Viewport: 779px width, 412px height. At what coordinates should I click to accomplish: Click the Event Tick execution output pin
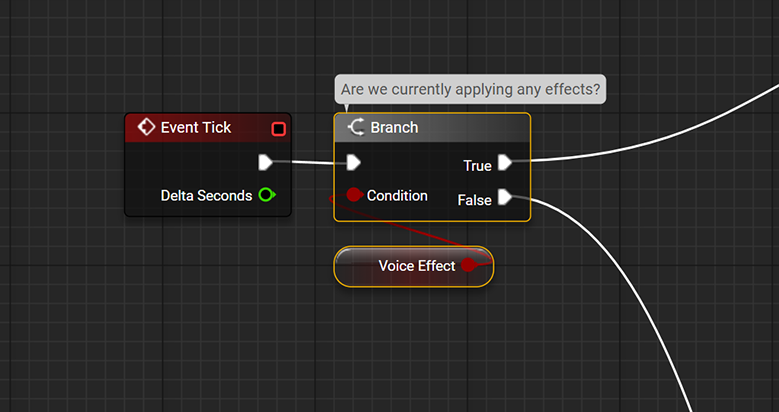[x=265, y=161]
